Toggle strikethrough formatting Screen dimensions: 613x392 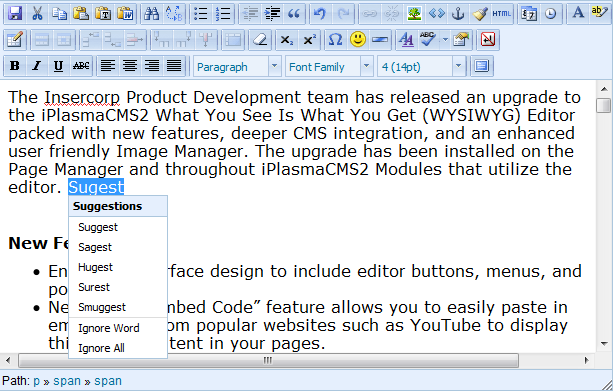[81, 66]
